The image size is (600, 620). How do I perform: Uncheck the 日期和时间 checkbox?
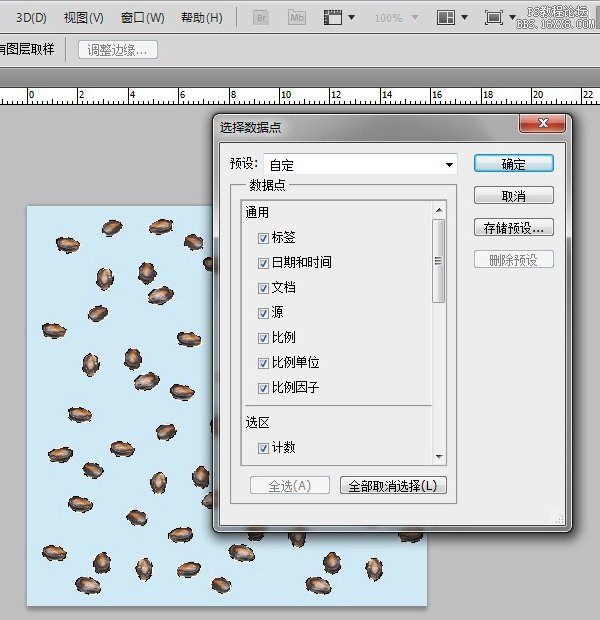pos(263,263)
